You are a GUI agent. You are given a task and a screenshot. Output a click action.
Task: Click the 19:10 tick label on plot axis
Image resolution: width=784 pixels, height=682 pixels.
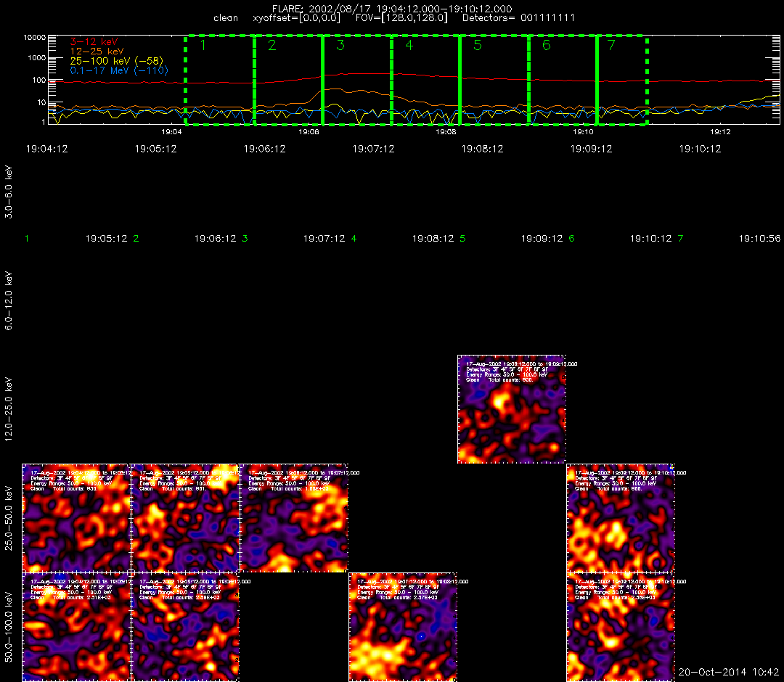coord(583,132)
